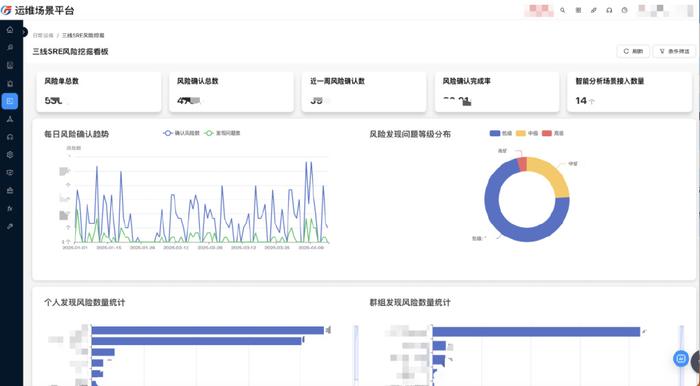Click the value 14 in the last card
Viewport: 700px width, 386px height.
(x=581, y=101)
